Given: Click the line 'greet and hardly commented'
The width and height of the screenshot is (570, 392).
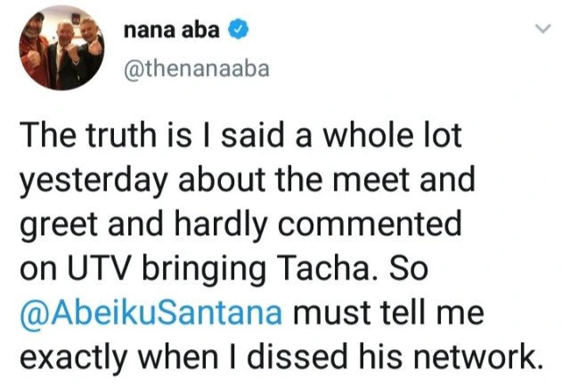Looking at the screenshot, I should click(x=240, y=225).
